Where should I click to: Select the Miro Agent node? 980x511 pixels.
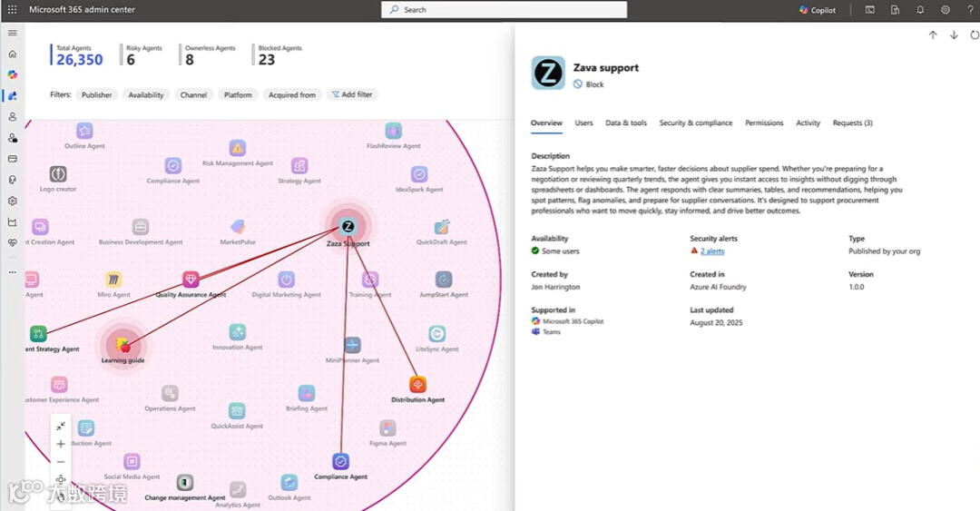click(x=113, y=279)
